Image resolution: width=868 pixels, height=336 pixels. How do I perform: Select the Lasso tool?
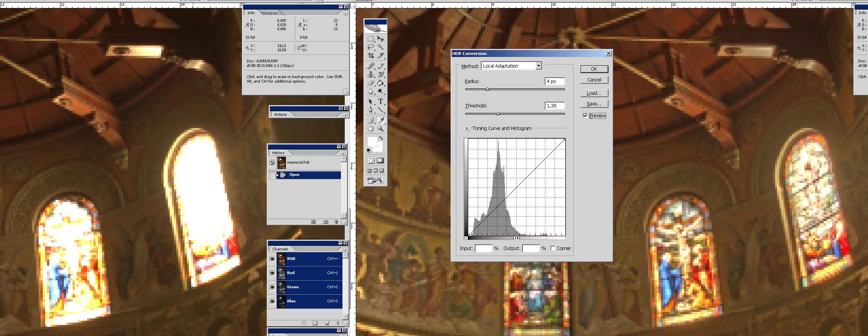[371, 47]
